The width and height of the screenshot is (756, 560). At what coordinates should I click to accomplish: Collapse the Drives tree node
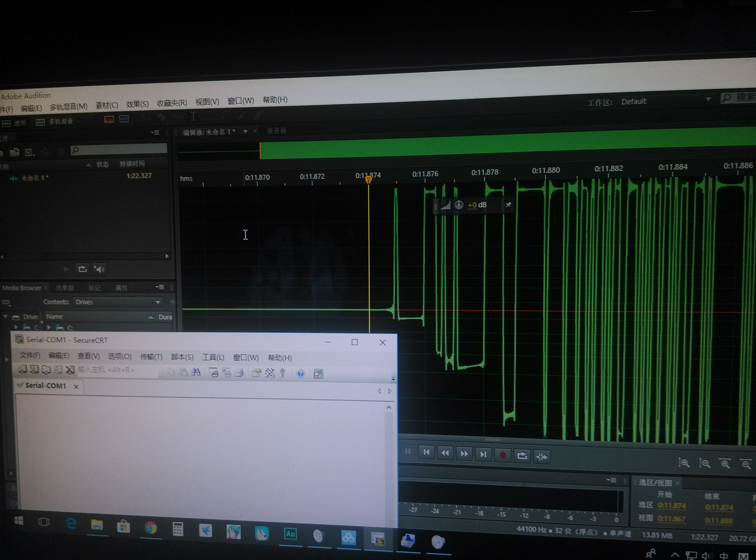tap(5, 317)
